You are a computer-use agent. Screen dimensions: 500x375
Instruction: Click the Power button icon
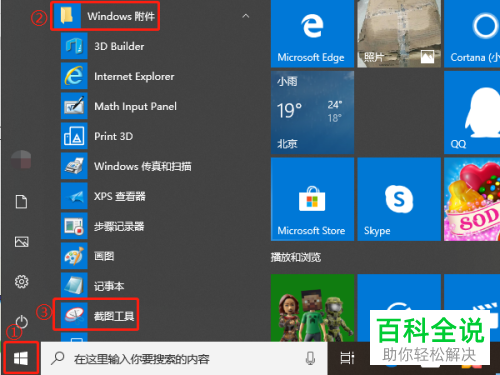click(x=21, y=322)
